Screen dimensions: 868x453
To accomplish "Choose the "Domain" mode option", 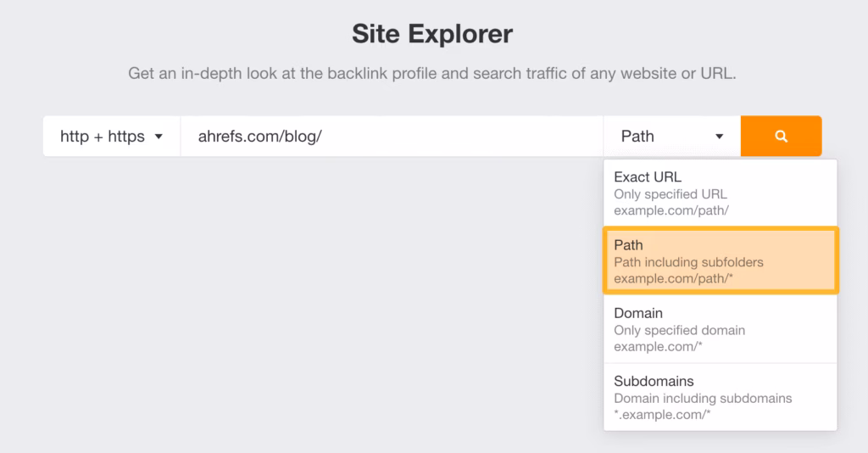I will [x=638, y=313].
